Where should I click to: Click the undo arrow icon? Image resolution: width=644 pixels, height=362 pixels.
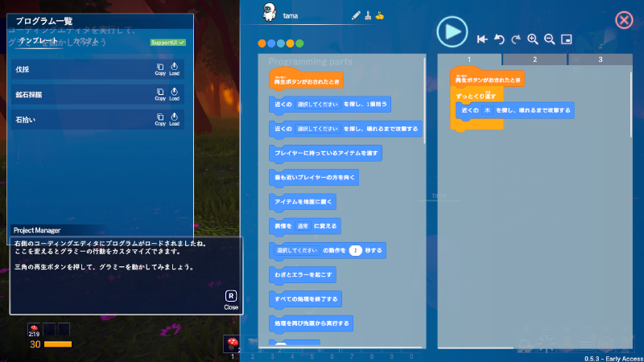[x=498, y=39]
